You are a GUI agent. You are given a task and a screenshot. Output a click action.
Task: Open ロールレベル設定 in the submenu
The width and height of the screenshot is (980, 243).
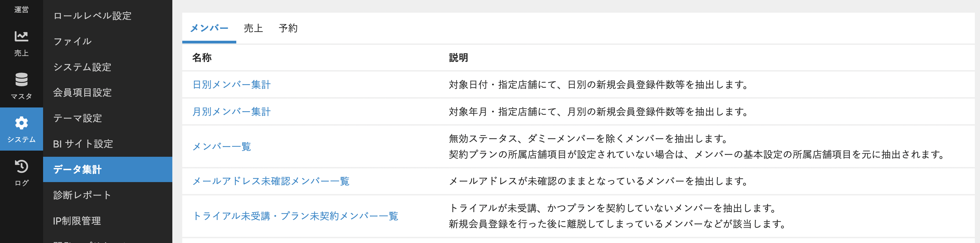pos(92,16)
